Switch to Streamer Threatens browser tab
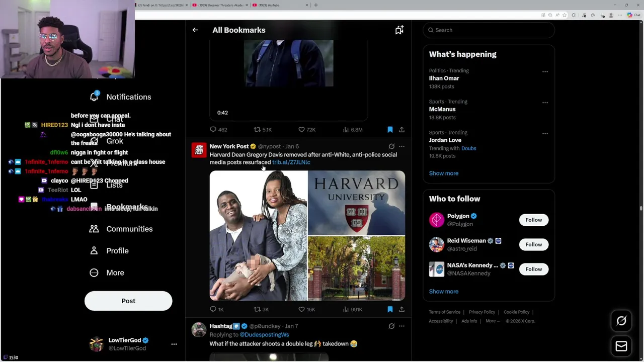 click(x=220, y=5)
